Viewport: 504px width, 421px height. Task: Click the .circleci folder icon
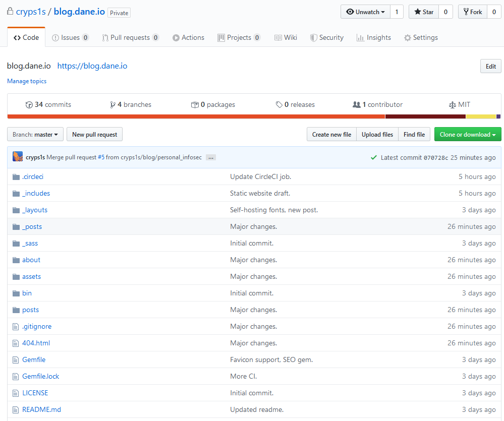(x=16, y=176)
